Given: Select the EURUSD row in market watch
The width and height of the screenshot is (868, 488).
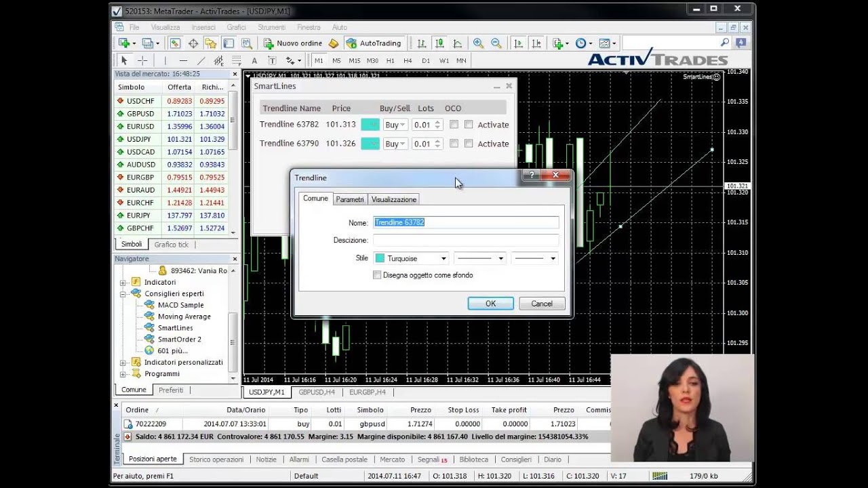Looking at the screenshot, I should click(172, 127).
